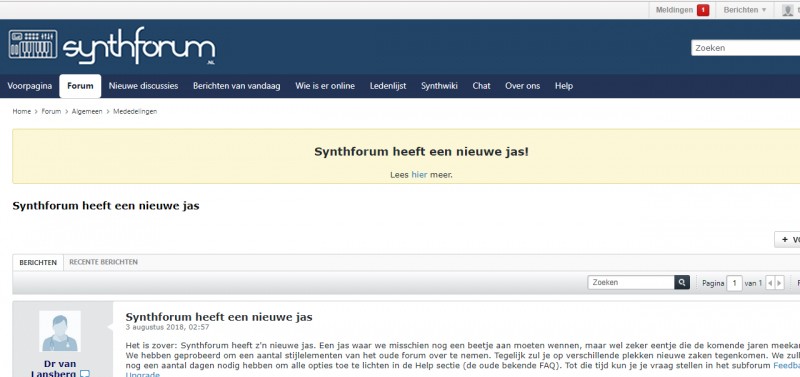Open the Ledenlijst page
The width and height of the screenshot is (800, 377).
pos(388,86)
